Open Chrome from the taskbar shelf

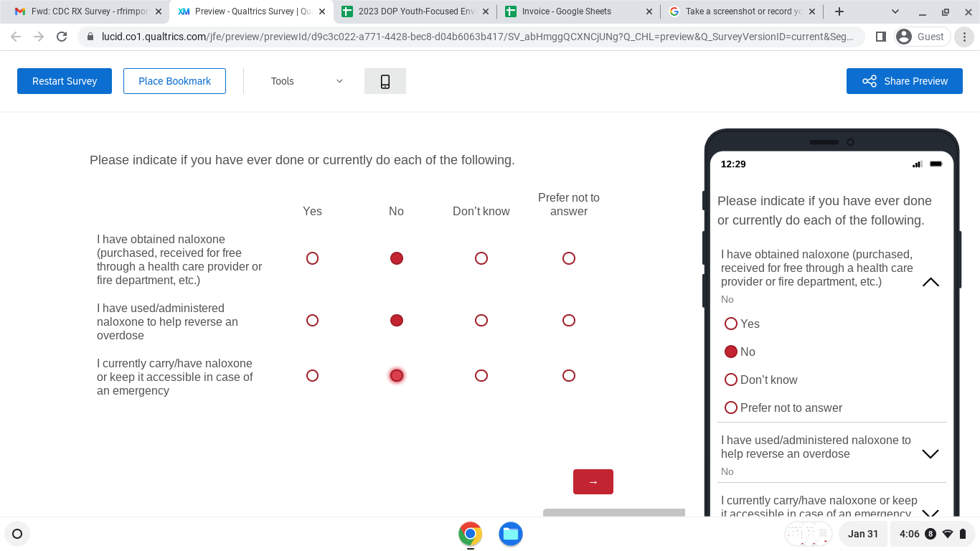coord(470,534)
